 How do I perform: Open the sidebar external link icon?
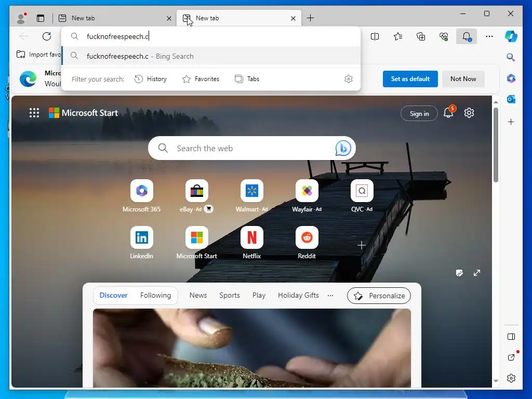click(x=511, y=357)
